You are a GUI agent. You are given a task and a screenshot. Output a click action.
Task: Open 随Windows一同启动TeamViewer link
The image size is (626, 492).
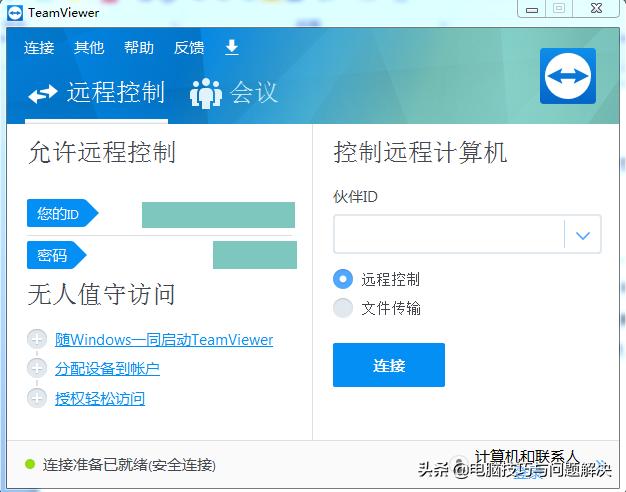pyautogui.click(x=164, y=340)
